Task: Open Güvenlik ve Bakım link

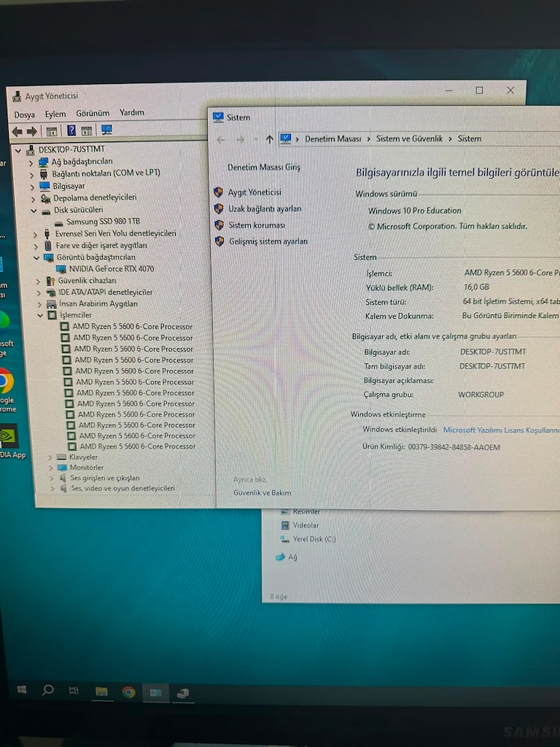Action: tap(262, 492)
